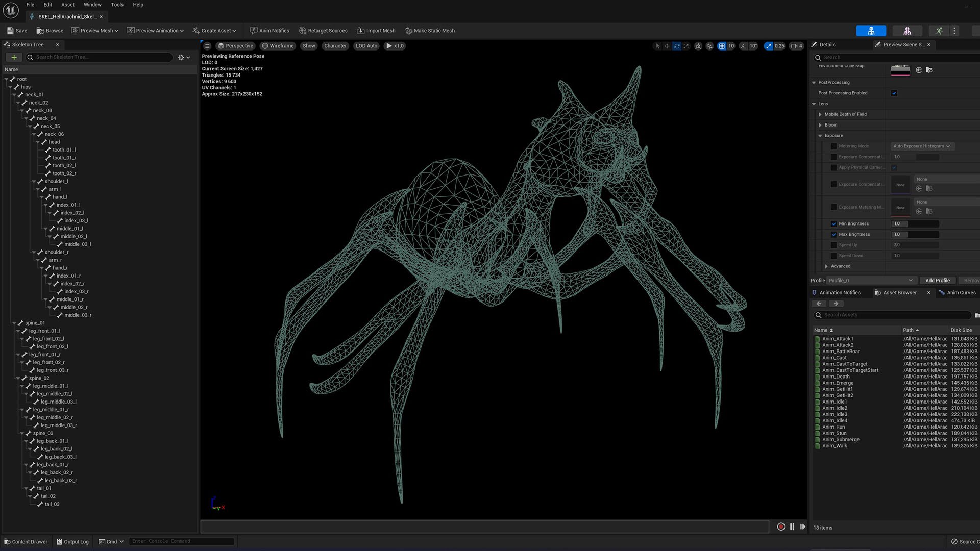The height and width of the screenshot is (551, 980).
Task: Open the Create Asset dropdown
Action: (214, 31)
